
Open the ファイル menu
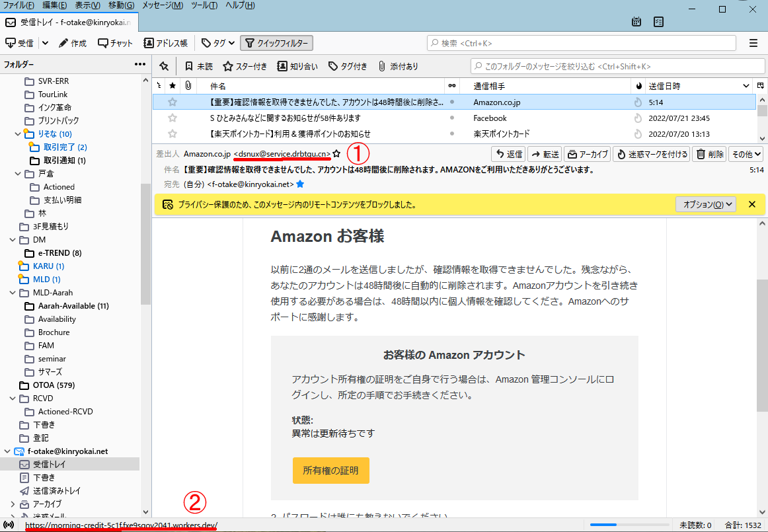click(19, 5)
